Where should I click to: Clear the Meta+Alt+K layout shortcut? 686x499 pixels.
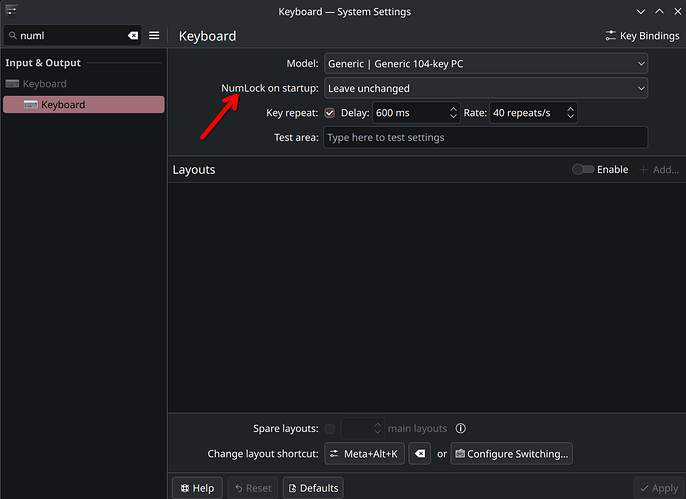pos(420,454)
